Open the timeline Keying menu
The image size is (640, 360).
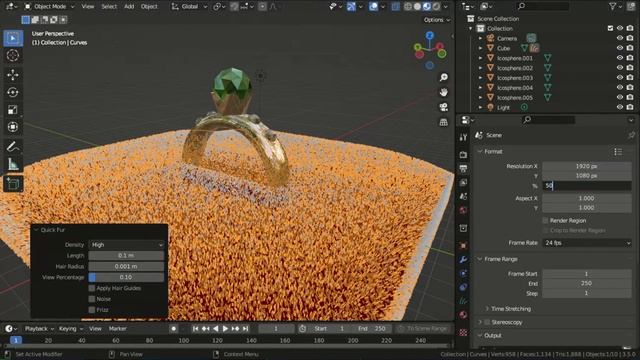coord(71,329)
